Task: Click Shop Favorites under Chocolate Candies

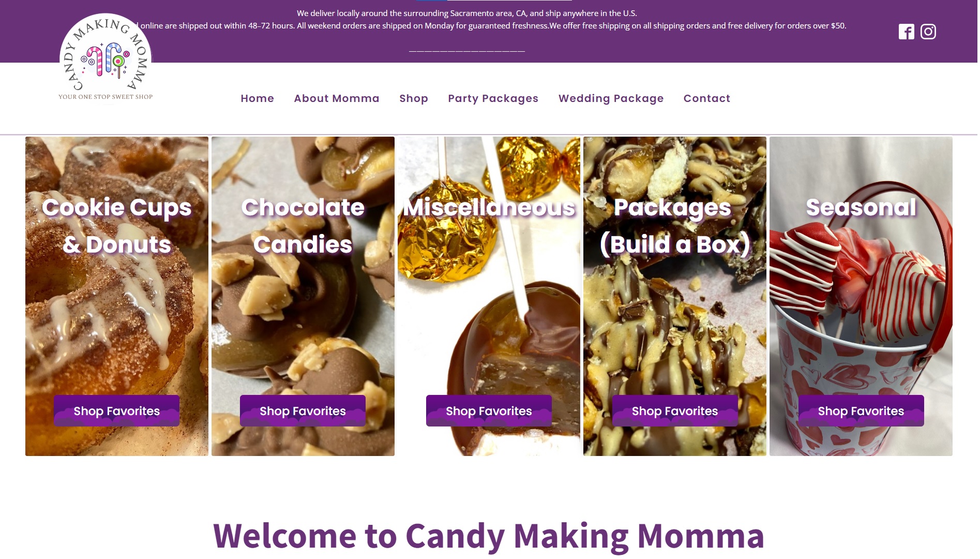Action: [x=303, y=411]
